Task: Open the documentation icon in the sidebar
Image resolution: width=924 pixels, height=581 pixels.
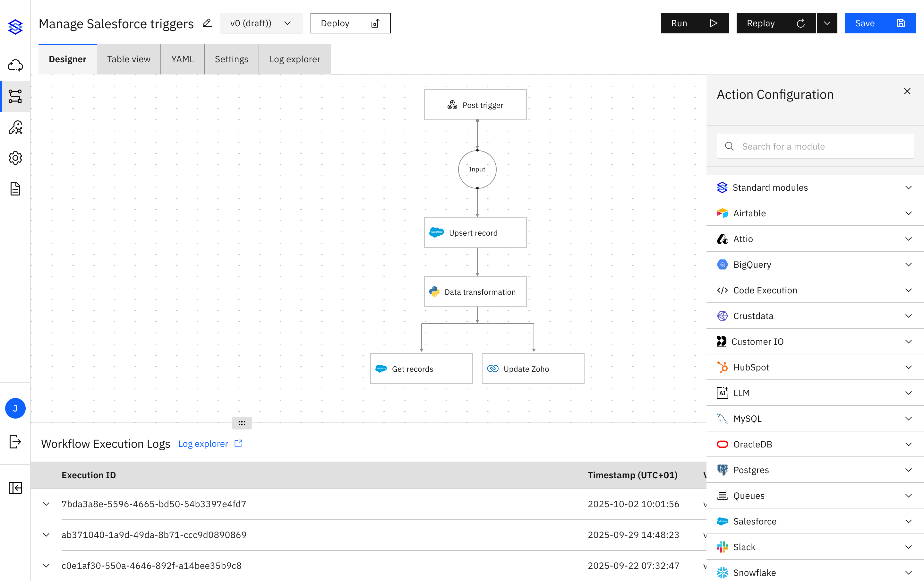Action: (15, 188)
